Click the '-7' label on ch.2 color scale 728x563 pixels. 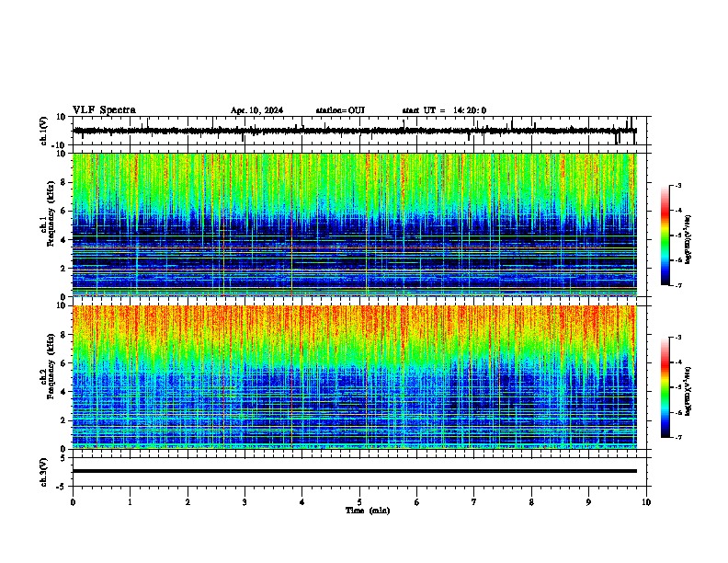678,438
